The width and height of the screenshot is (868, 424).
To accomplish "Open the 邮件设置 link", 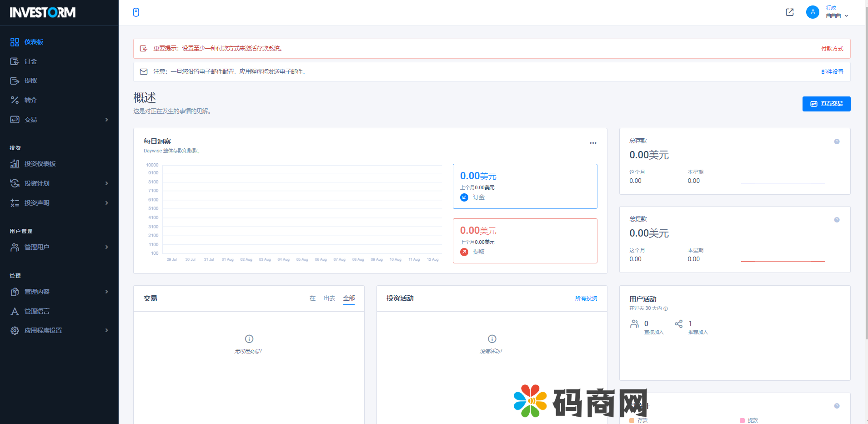I will (x=832, y=72).
